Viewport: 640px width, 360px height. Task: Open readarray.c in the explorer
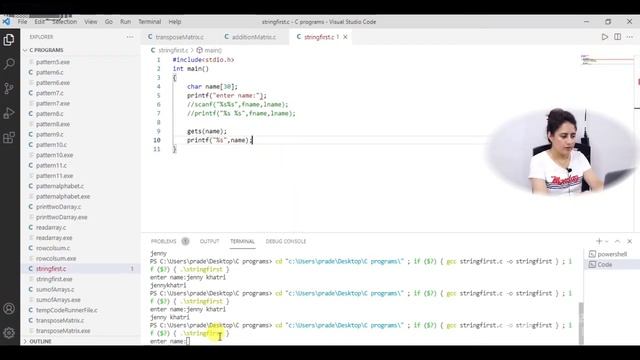[51, 227]
